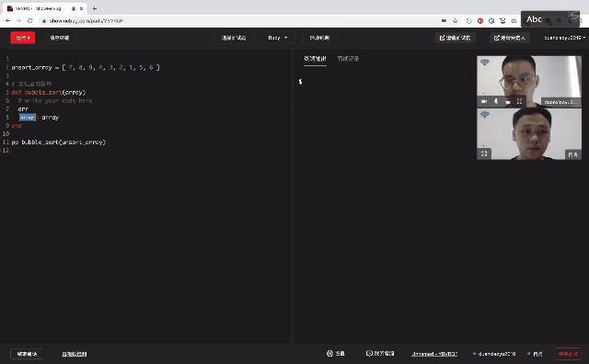Click the external-link button beside the duandaoyu2018 menu
The image size is (589, 364).
pos(509,38)
